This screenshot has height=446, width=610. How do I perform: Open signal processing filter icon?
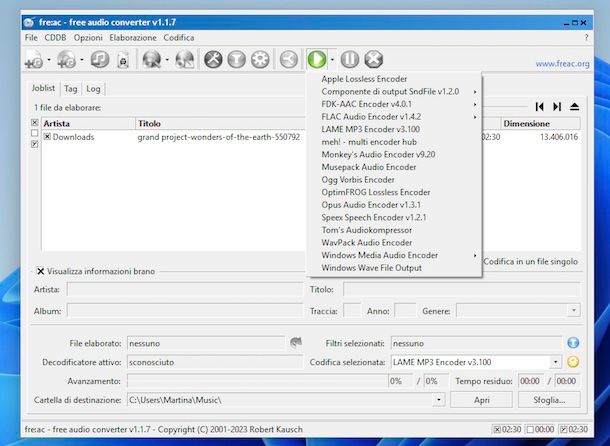click(x=237, y=60)
